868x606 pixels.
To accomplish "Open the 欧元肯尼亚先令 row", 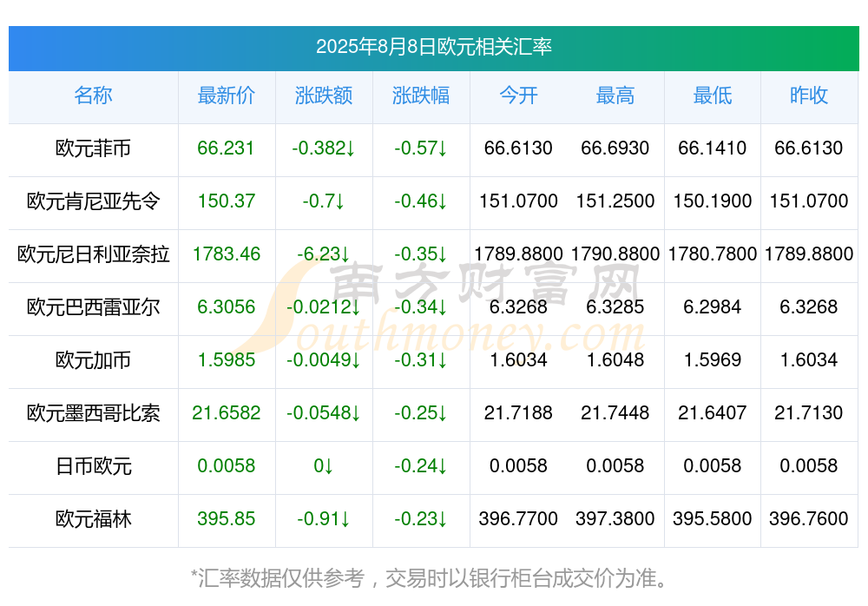I will [x=93, y=201].
